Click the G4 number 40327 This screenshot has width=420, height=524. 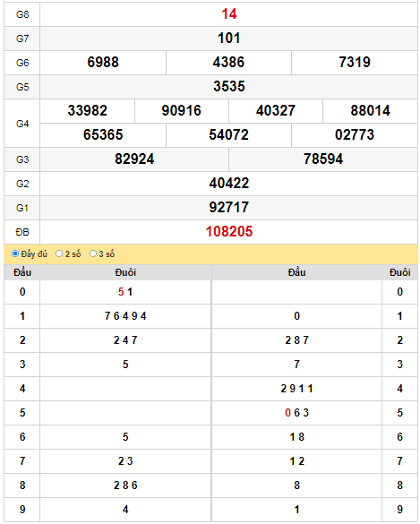(276, 110)
